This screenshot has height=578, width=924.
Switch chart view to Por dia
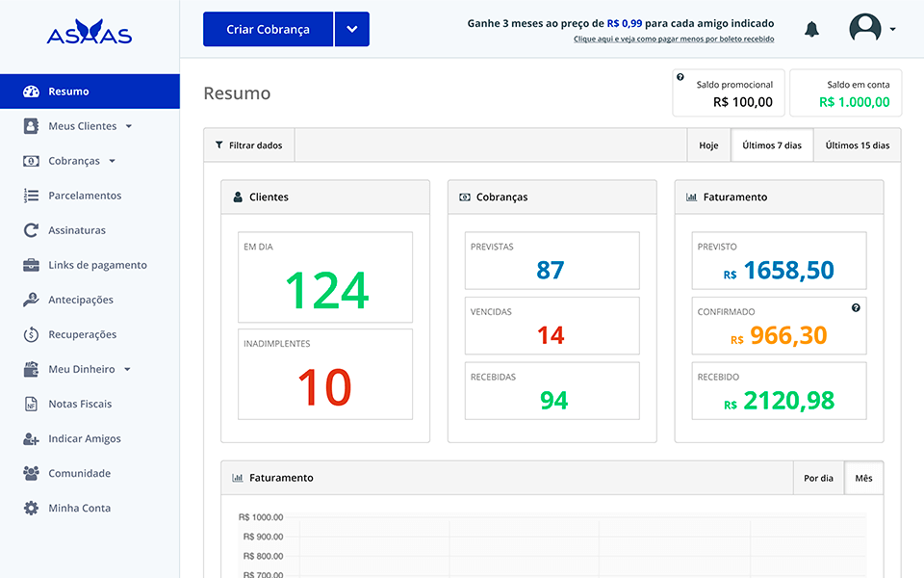(x=819, y=477)
